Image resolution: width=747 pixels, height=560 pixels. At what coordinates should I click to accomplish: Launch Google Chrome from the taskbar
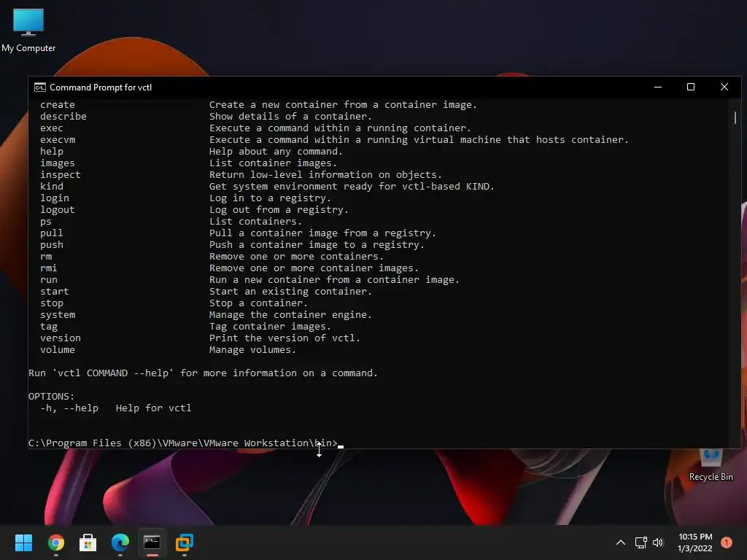[x=55, y=542]
